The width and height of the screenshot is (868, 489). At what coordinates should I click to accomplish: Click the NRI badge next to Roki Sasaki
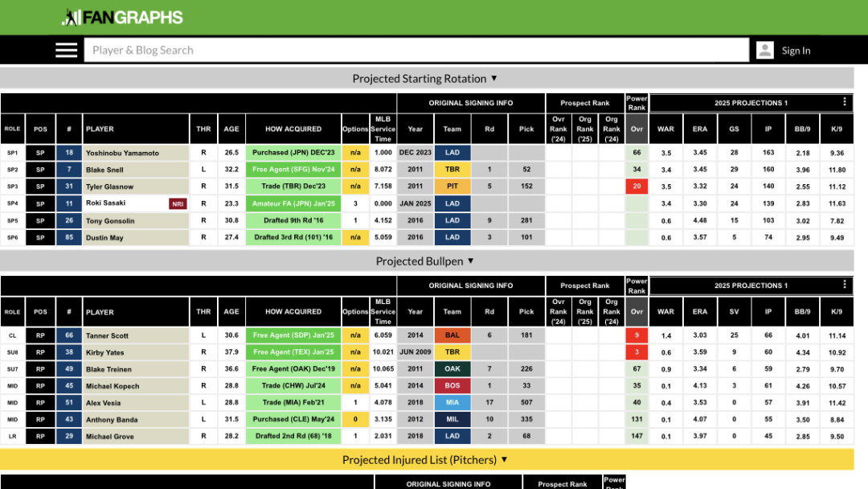point(178,203)
